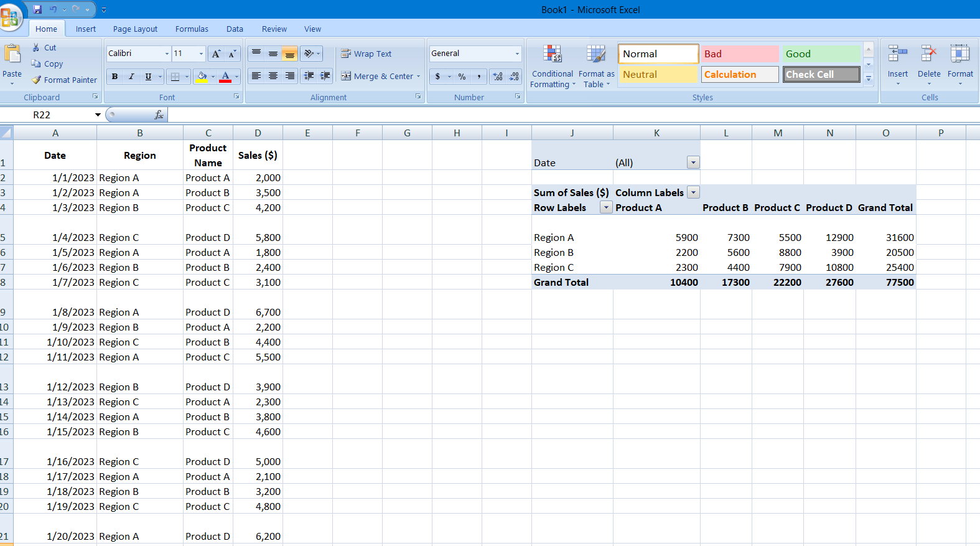
Task: Click Decrease Indent icon
Action: click(x=309, y=76)
